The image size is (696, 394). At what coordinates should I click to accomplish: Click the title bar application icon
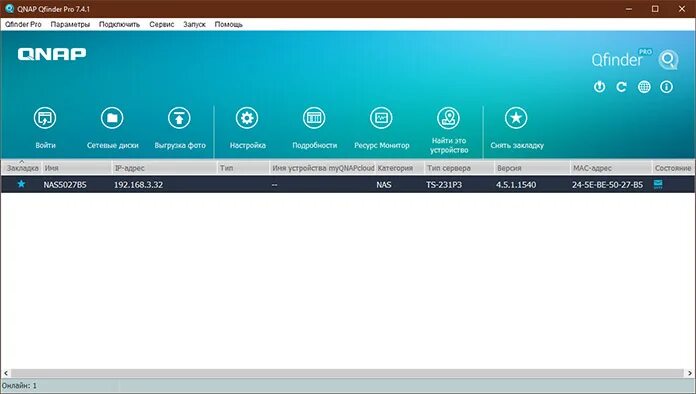(x=9, y=8)
